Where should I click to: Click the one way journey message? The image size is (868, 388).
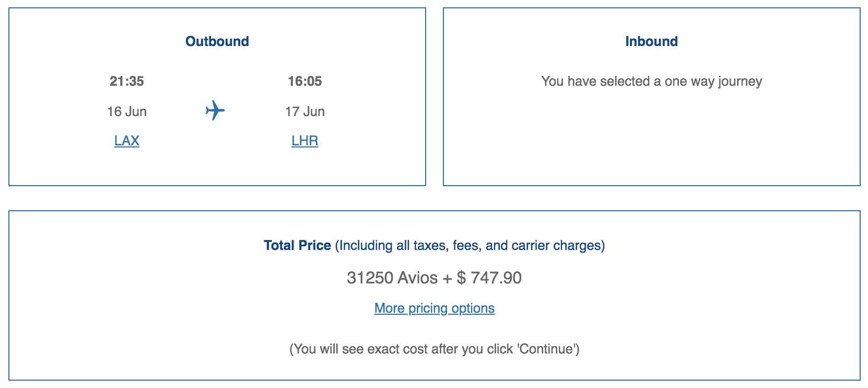[652, 81]
